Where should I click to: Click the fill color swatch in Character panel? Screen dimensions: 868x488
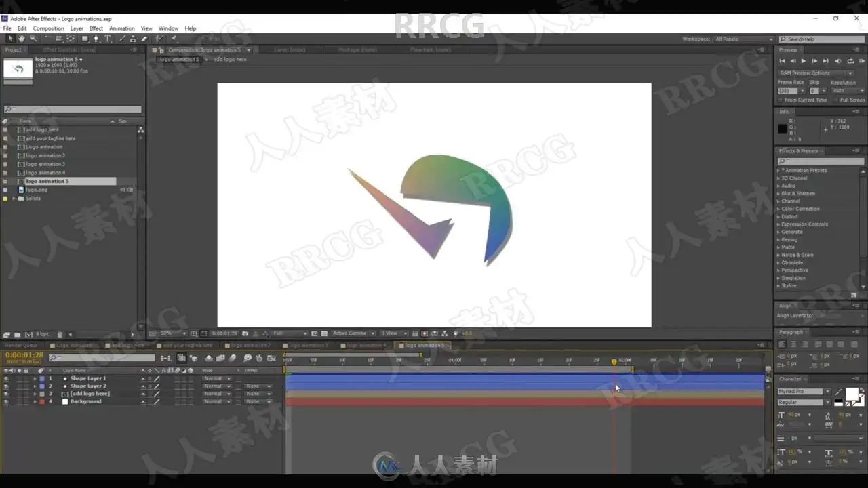(x=851, y=394)
